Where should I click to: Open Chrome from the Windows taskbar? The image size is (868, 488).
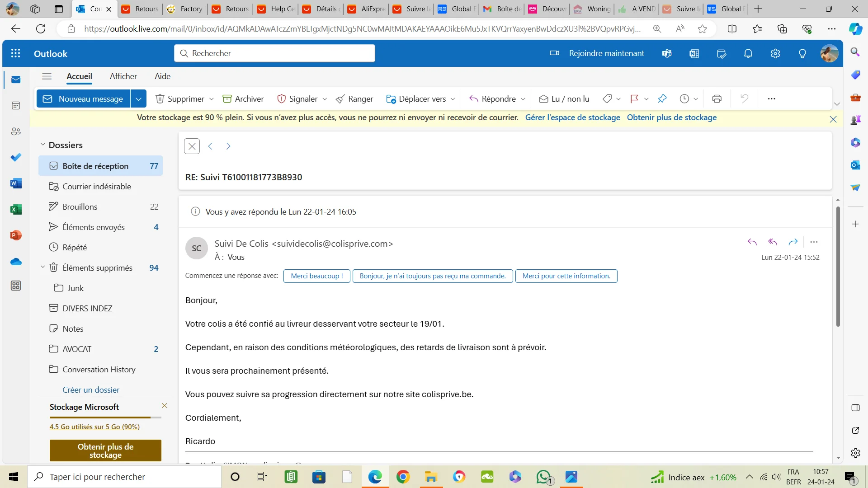tap(403, 477)
